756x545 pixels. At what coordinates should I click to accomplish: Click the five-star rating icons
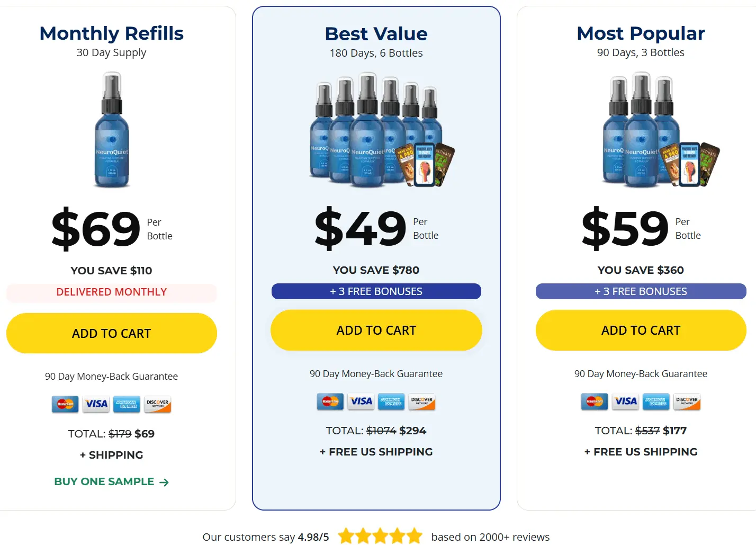[380, 537]
